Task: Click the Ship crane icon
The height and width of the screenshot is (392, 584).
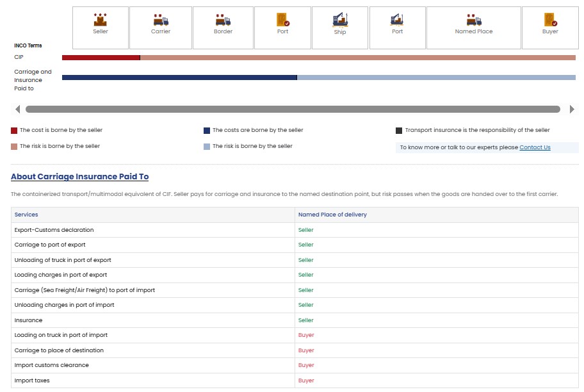Action: 340,20
